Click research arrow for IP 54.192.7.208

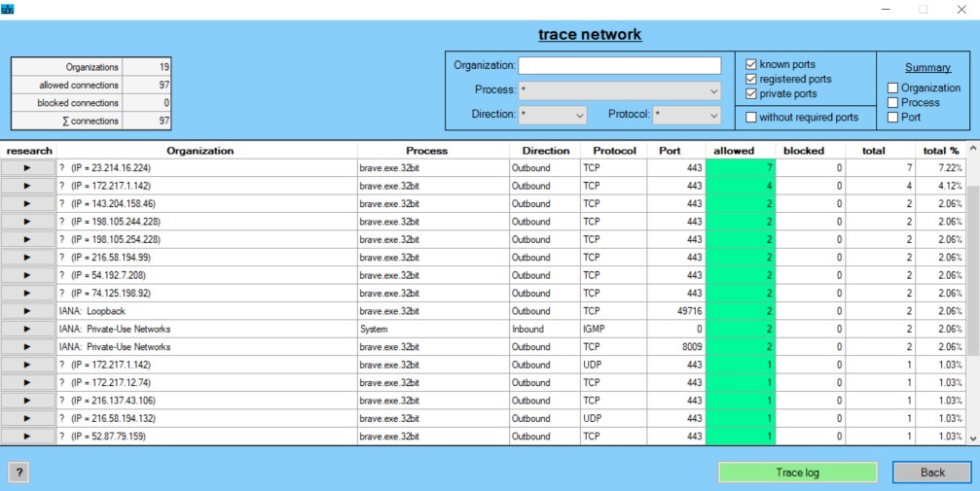(x=27, y=275)
